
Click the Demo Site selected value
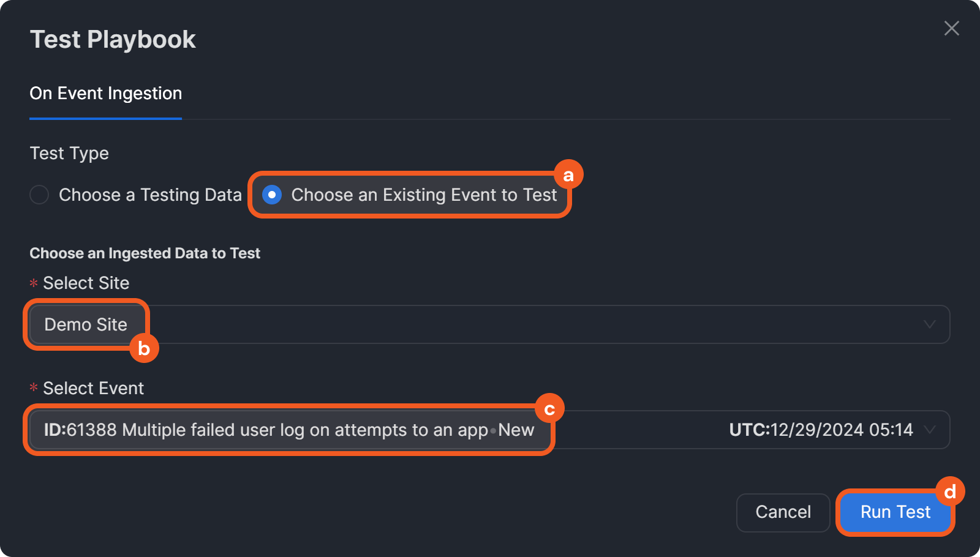(x=86, y=324)
